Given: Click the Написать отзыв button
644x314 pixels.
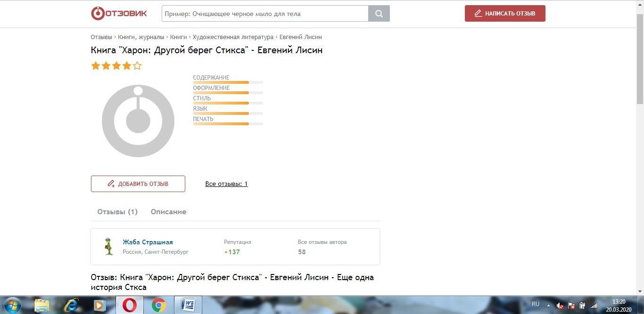Looking at the screenshot, I should [x=505, y=14].
